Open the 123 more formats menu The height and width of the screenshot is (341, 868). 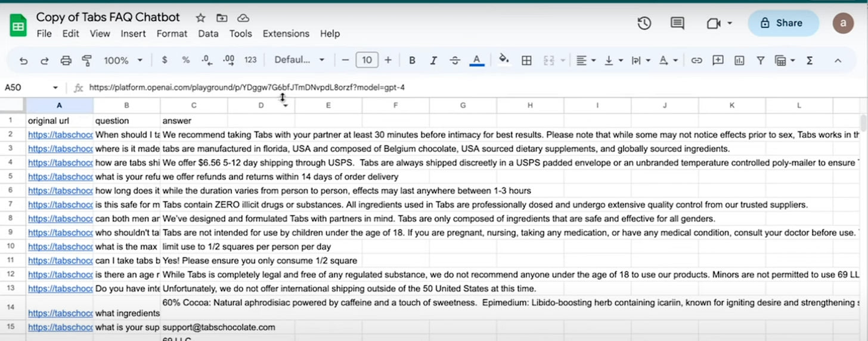250,60
